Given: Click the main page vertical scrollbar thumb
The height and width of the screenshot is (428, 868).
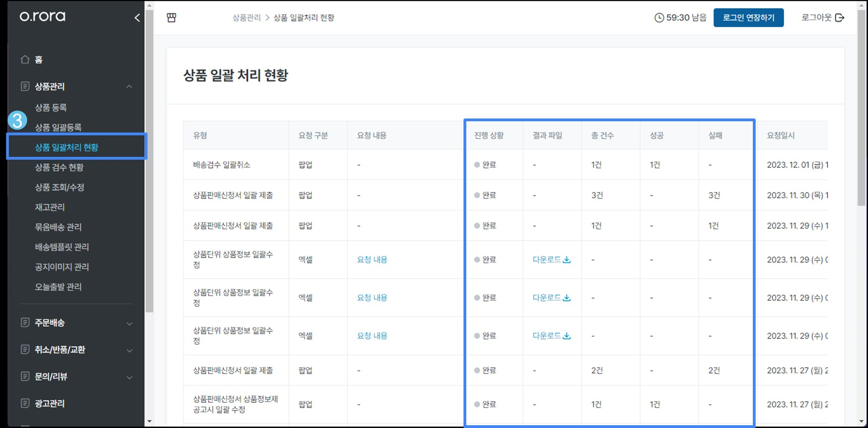Looking at the screenshot, I should click(x=861, y=108).
